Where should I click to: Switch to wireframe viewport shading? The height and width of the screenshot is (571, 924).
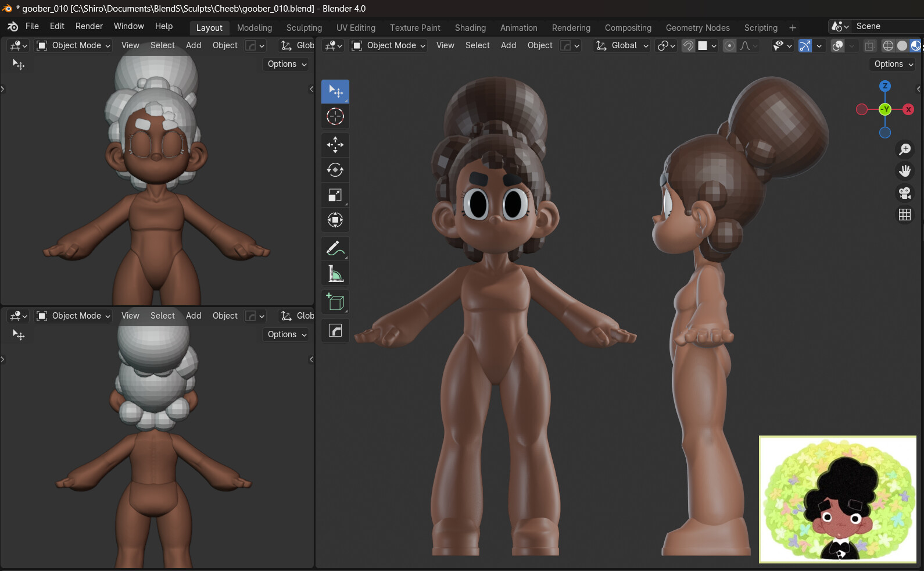click(888, 45)
